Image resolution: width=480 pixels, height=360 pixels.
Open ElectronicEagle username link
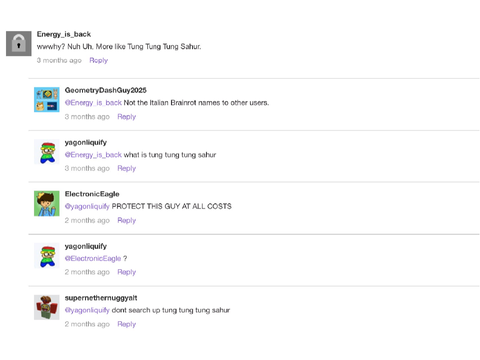point(92,194)
